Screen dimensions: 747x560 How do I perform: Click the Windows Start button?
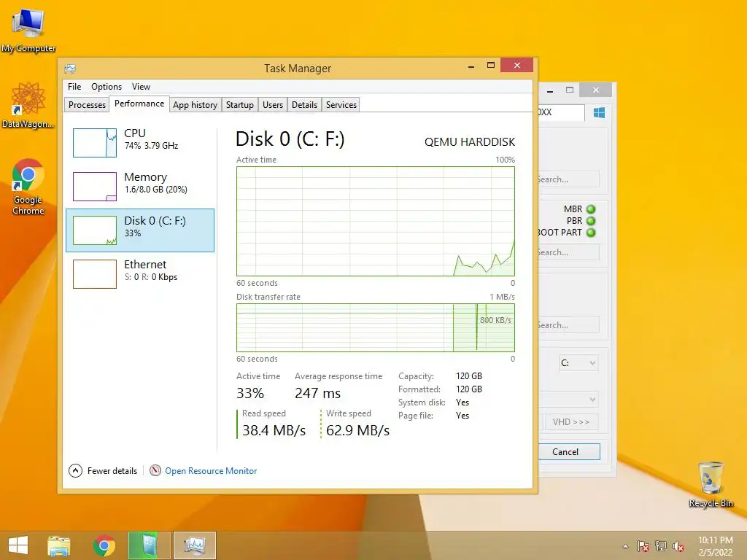click(x=18, y=545)
